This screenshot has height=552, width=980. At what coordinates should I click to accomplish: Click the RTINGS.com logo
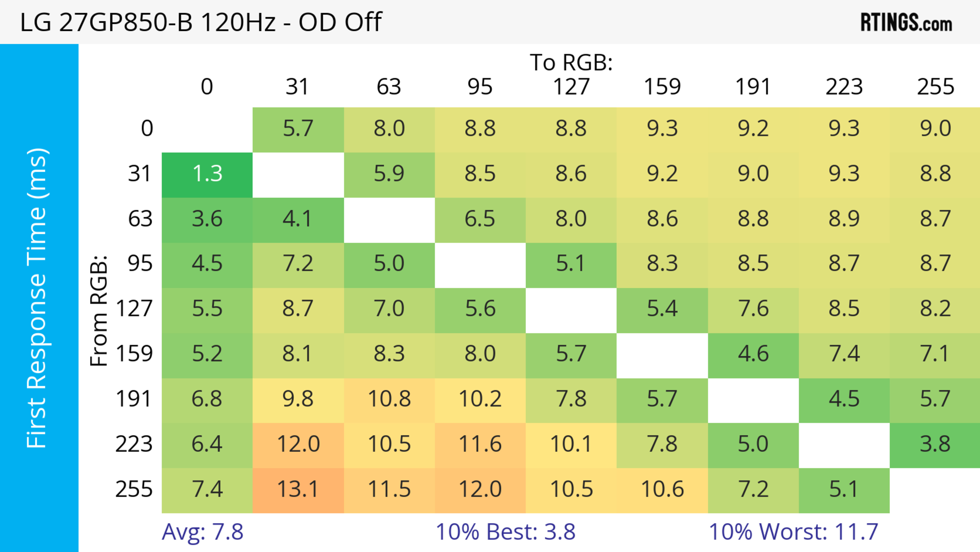906,22
